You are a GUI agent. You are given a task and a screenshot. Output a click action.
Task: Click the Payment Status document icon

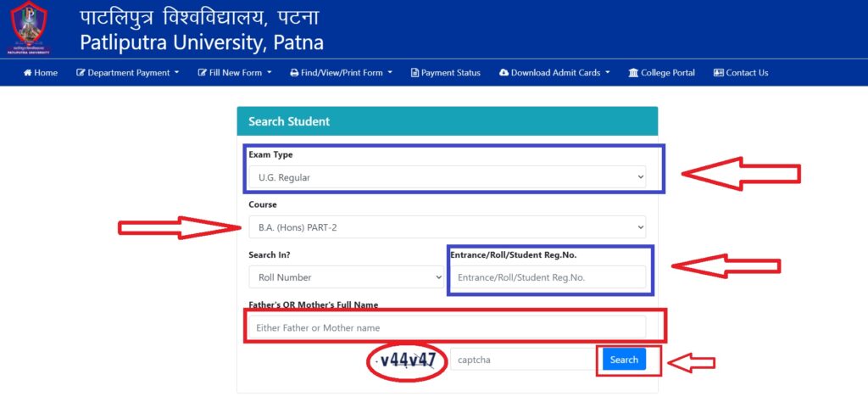(415, 73)
